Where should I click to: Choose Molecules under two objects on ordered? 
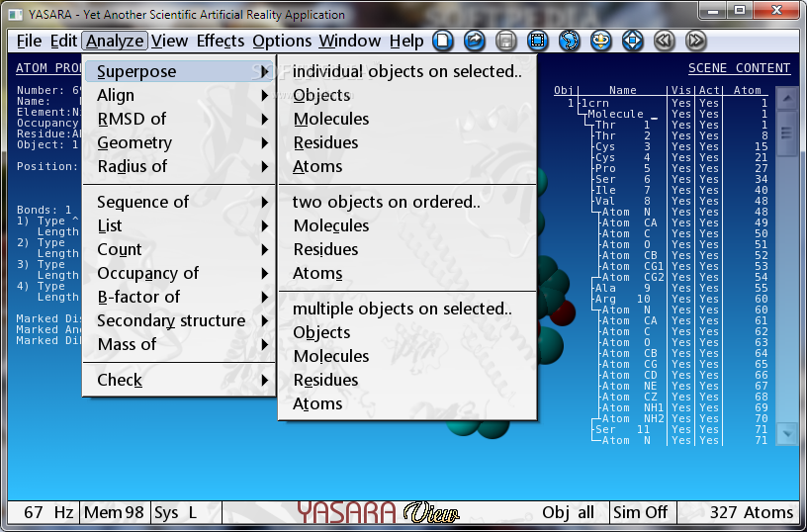click(407, 225)
